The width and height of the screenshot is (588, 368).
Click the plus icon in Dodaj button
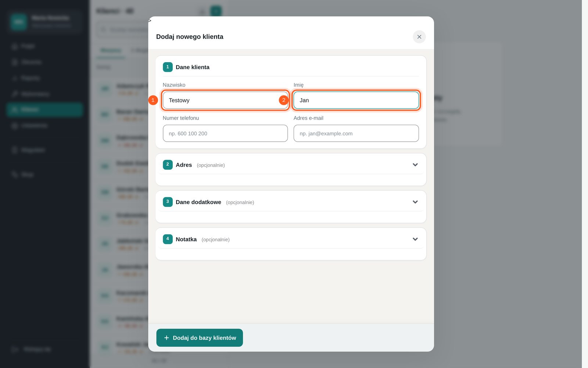166,338
